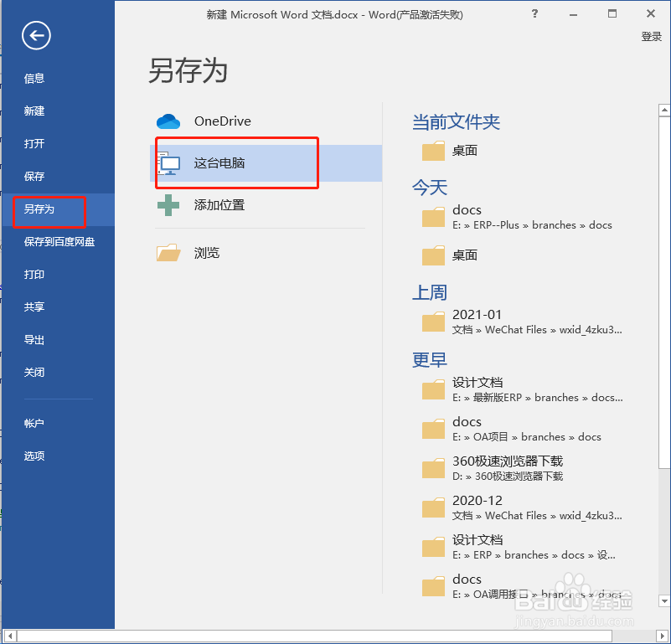Screen dimensions: 671x644
Task: Click folder icon for ERP branches 设计文档
Action: pyautogui.click(x=433, y=547)
